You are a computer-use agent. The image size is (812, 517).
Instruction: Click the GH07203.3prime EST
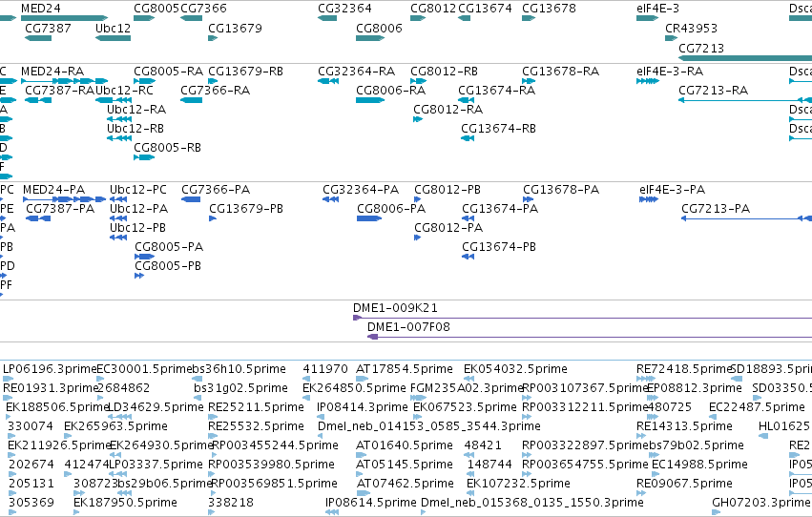point(717,512)
